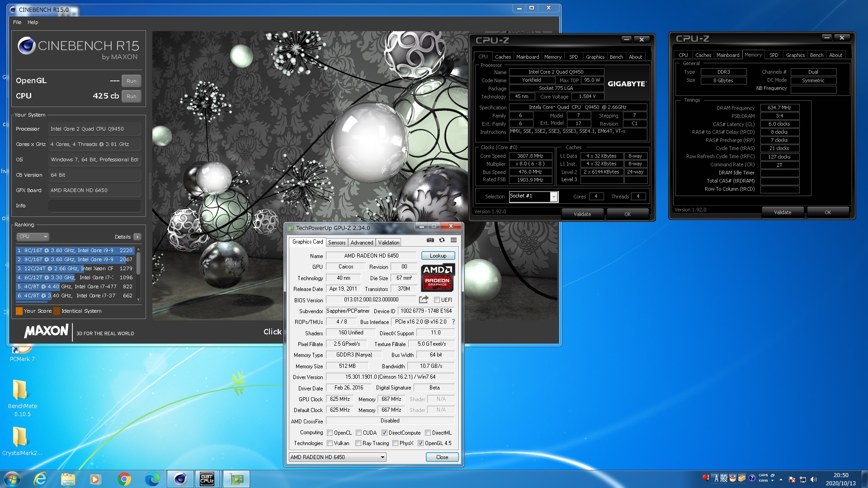
Task: Click OK in right CPU-Z Memory window
Action: 827,212
